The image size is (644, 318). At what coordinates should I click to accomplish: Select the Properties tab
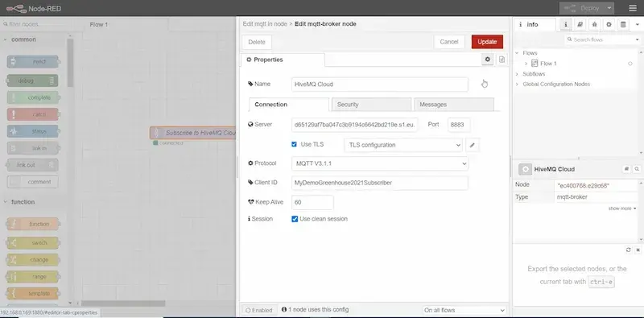coord(283,60)
